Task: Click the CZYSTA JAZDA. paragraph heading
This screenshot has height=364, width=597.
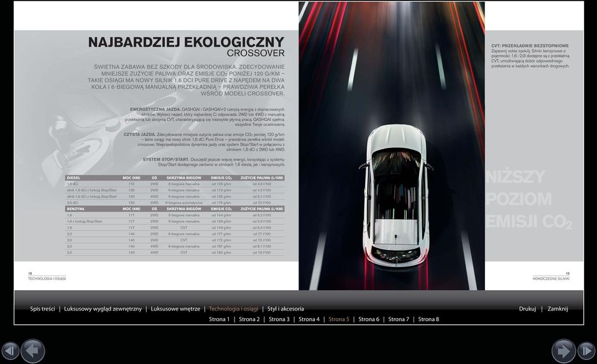Action: (139, 134)
